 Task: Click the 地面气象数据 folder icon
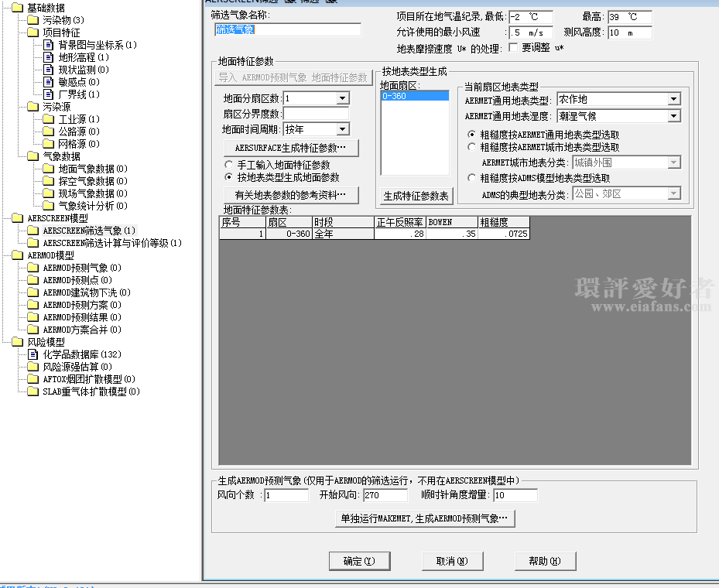coord(48,168)
